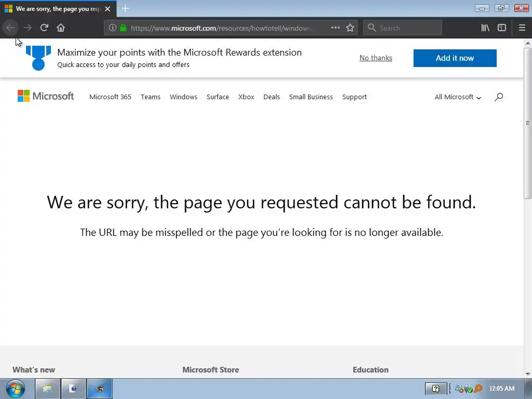Open Microsoft 365 nav item

pos(110,97)
